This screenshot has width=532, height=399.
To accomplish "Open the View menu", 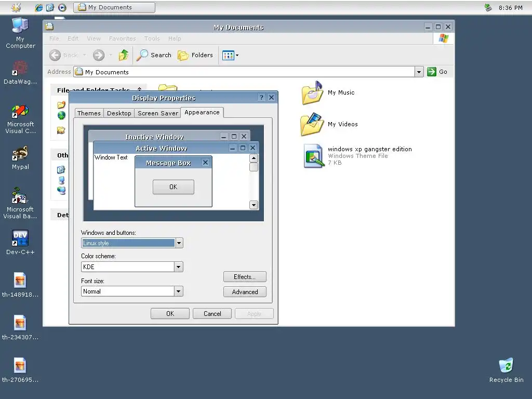I will tap(94, 38).
